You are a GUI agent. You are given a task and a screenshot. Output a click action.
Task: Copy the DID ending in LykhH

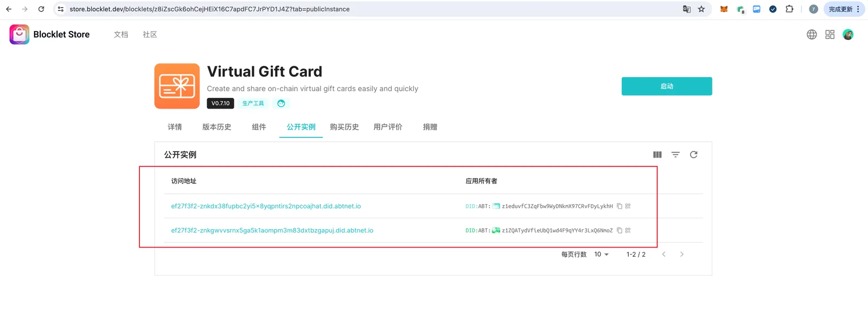620,206
